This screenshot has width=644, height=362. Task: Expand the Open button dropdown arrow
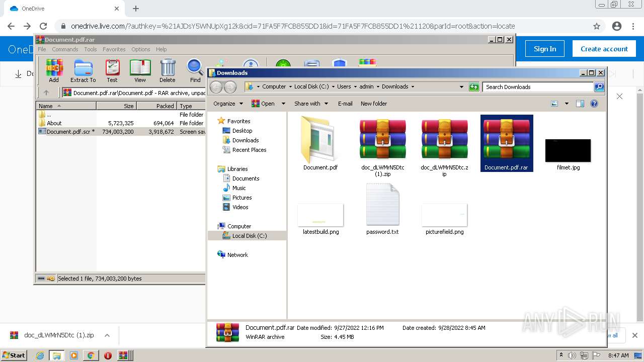pyautogui.click(x=283, y=104)
